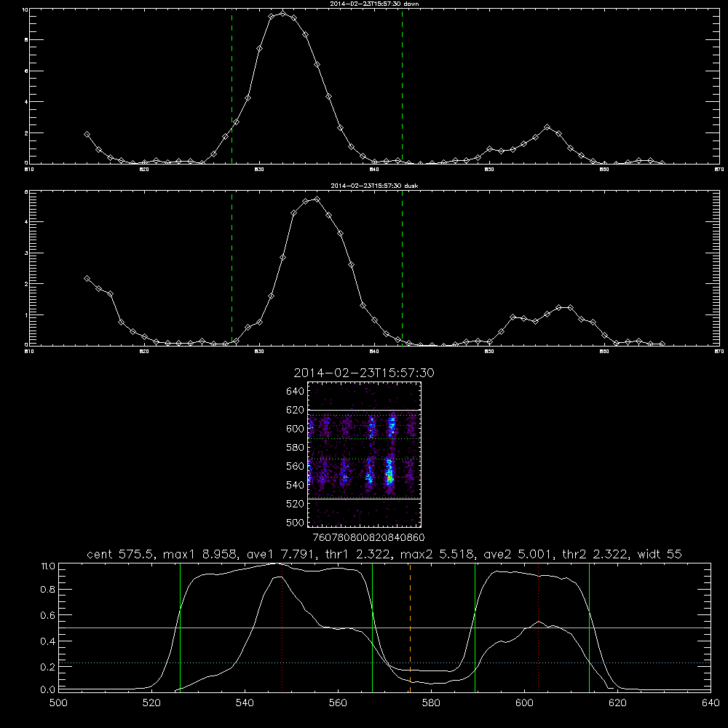Click the solid horizontal 0.5 line in the bottom plot
The width and height of the screenshot is (728, 728).
(385, 628)
